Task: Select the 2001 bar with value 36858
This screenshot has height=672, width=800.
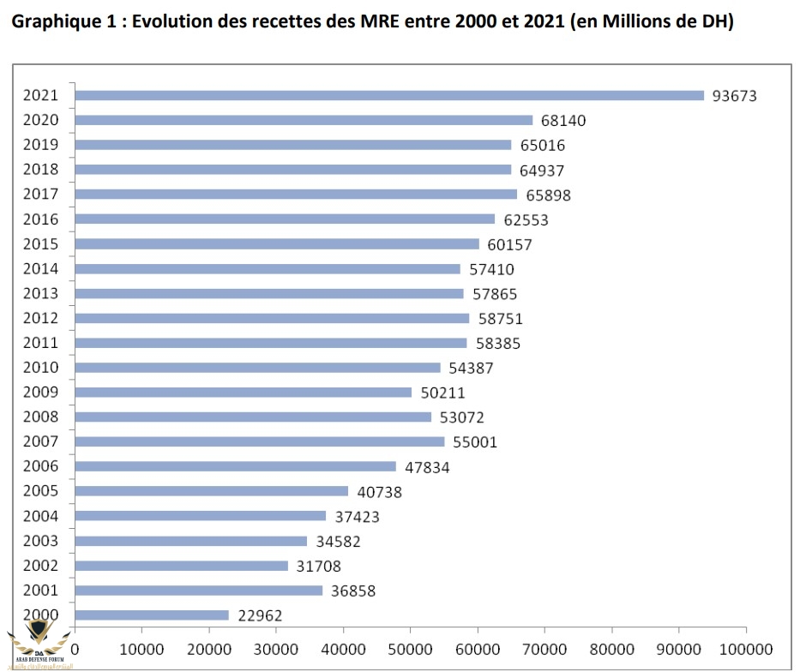Action: pos(199,591)
